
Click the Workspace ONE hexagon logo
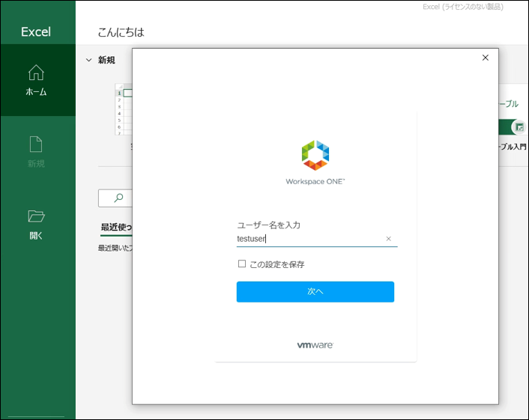[x=315, y=155]
